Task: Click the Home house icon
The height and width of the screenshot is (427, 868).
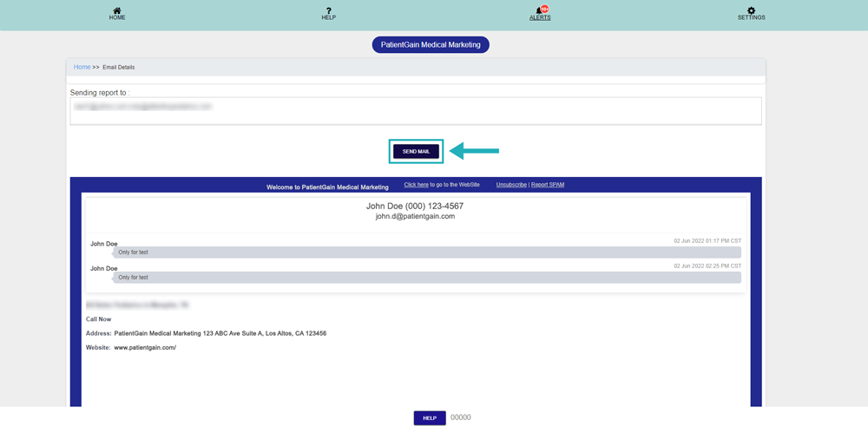Action: 117,10
